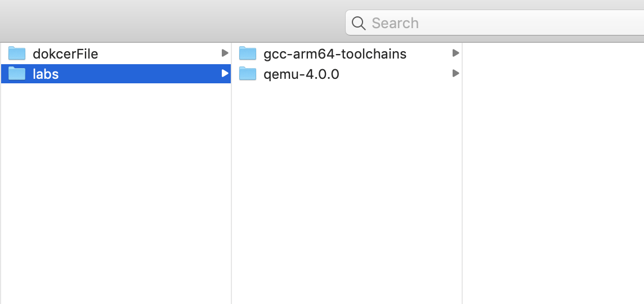
Task: Select the dokcerFile folder name
Action: [x=65, y=54]
